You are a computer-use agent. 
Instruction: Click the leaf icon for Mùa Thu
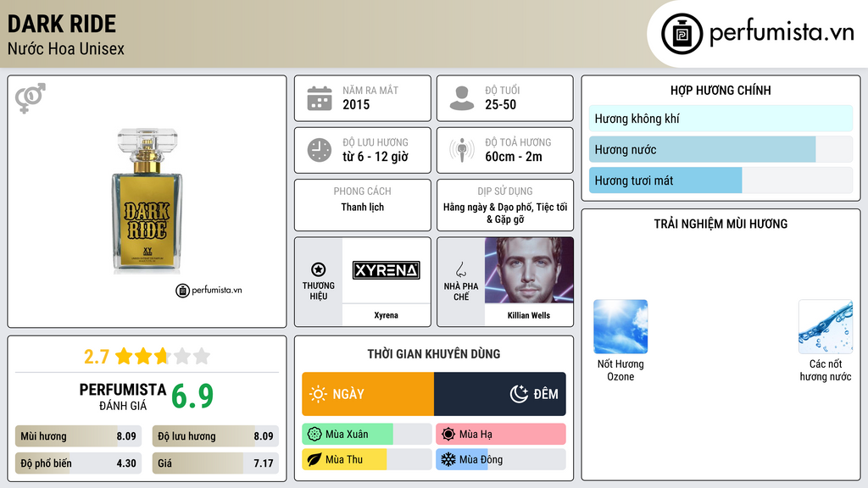pos(314,460)
